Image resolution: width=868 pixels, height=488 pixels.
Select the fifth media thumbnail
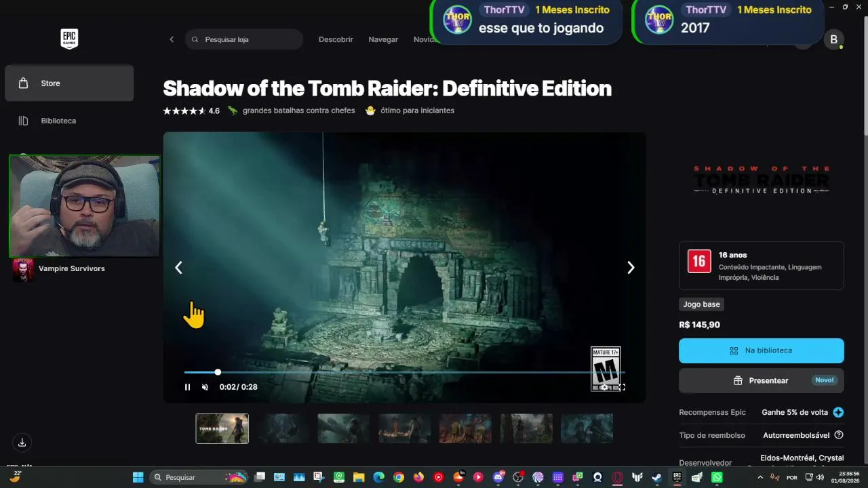pyautogui.click(x=465, y=428)
